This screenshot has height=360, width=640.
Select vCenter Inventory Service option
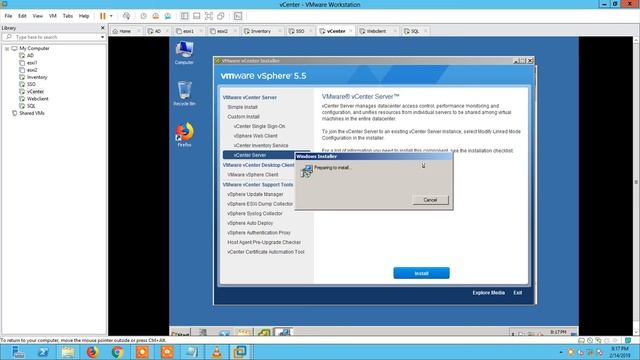[x=261, y=145]
